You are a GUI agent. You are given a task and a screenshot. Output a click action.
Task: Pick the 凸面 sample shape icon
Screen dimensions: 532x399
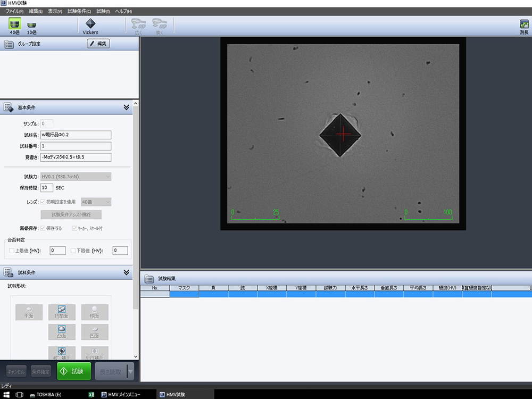[62, 331]
